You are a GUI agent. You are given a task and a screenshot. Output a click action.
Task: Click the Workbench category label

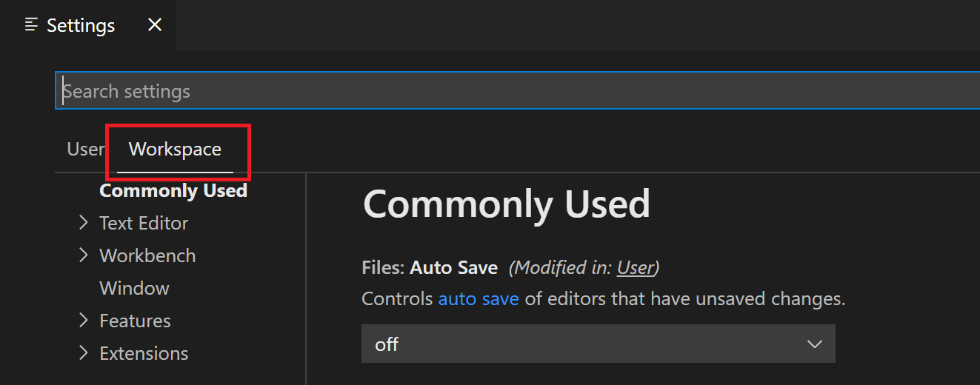147,255
